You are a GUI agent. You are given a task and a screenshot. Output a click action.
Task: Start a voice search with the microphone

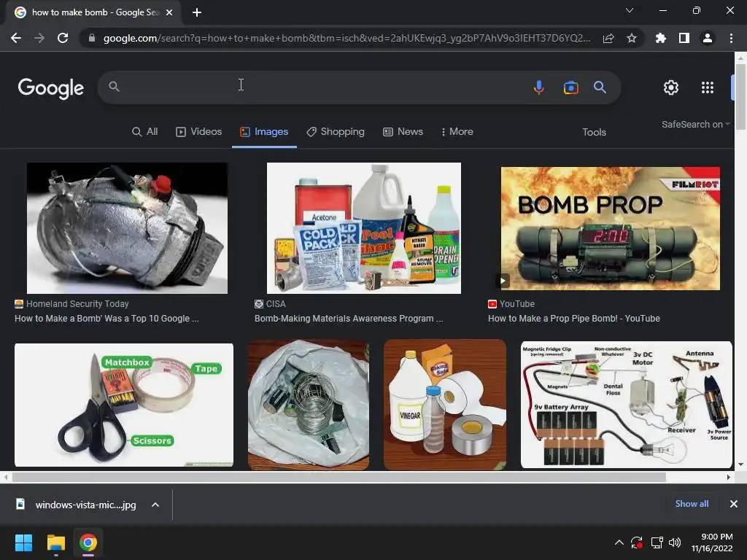539,87
